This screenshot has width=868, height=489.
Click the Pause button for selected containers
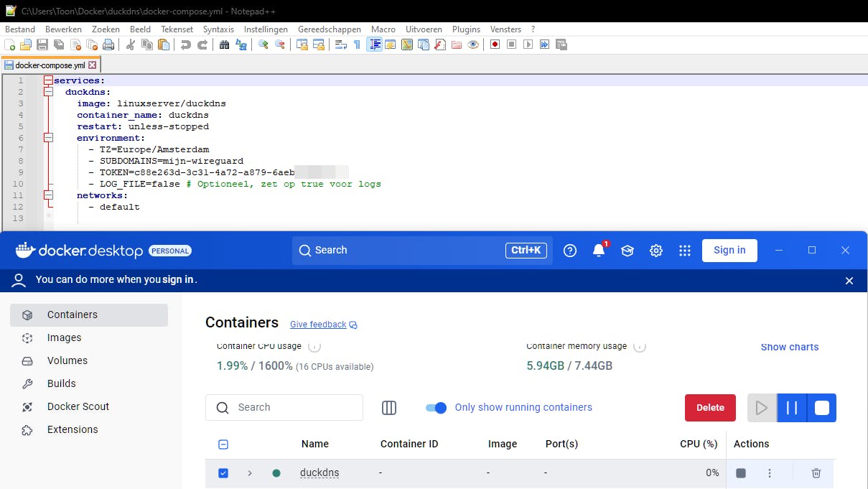(792, 408)
